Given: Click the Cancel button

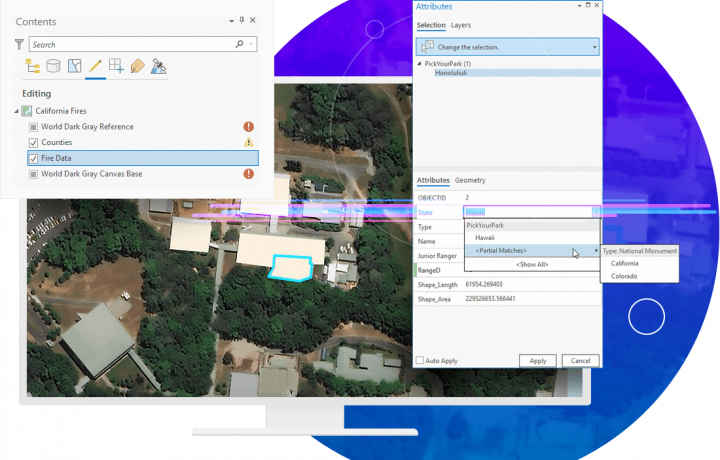Looking at the screenshot, I should [x=580, y=360].
